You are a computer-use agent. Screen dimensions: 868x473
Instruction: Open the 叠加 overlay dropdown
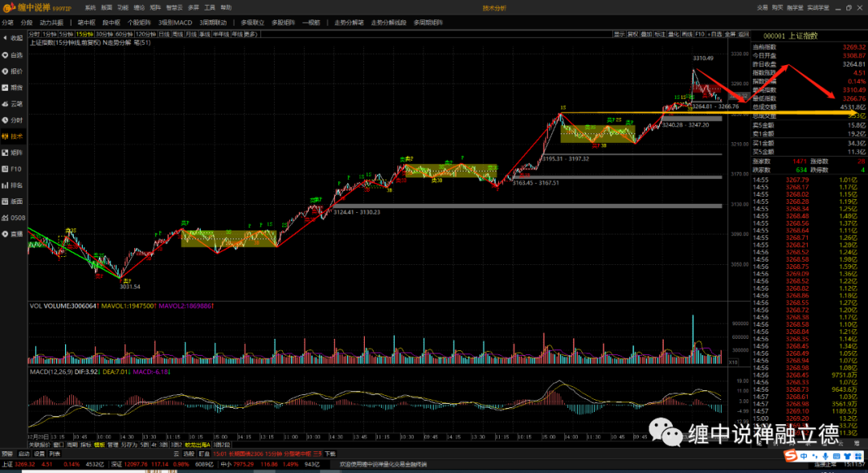pyautogui.click(x=646, y=35)
